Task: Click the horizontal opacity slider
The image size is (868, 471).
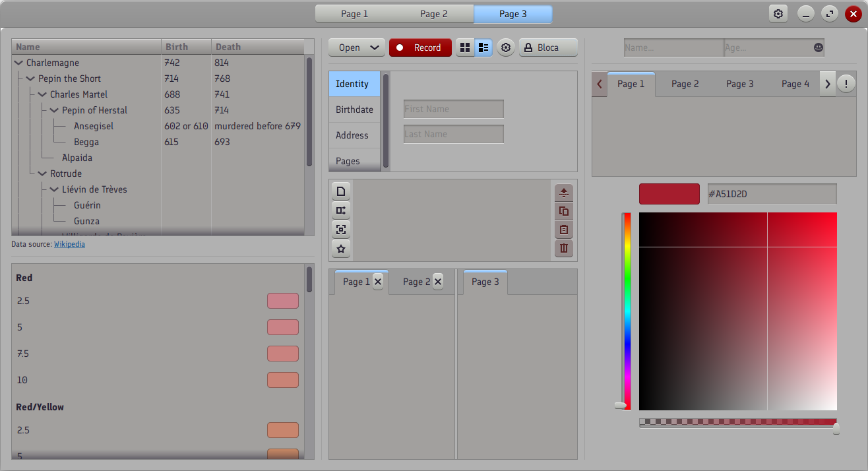Action: click(x=738, y=423)
